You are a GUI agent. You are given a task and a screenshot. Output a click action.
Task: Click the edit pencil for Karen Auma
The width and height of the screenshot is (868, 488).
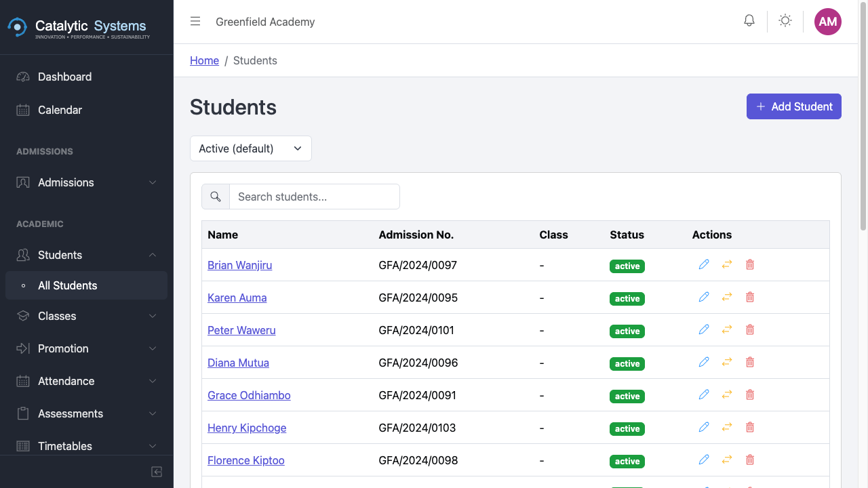tap(704, 297)
